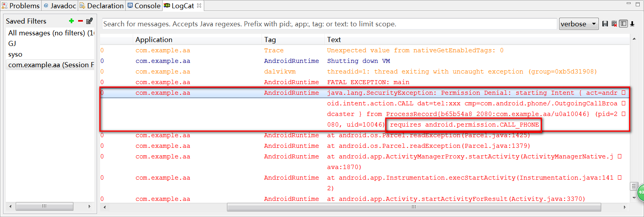Image resolution: width=644 pixels, height=217 pixels.
Task: Click saved filters horizontal scrollbar thumb
Action: click(x=44, y=206)
